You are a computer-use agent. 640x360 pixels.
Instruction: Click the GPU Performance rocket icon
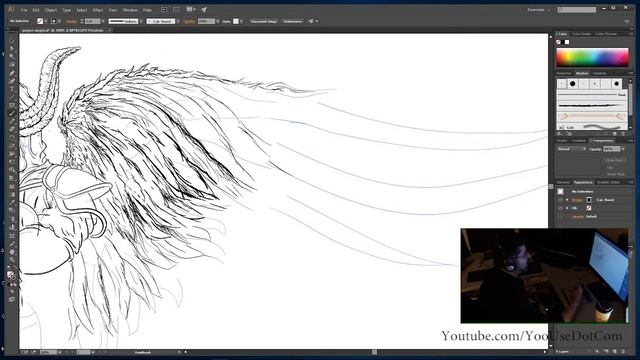pyautogui.click(x=204, y=9)
